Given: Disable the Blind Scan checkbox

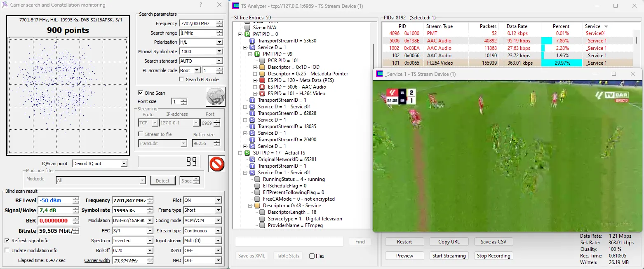Looking at the screenshot, I should pyautogui.click(x=141, y=93).
